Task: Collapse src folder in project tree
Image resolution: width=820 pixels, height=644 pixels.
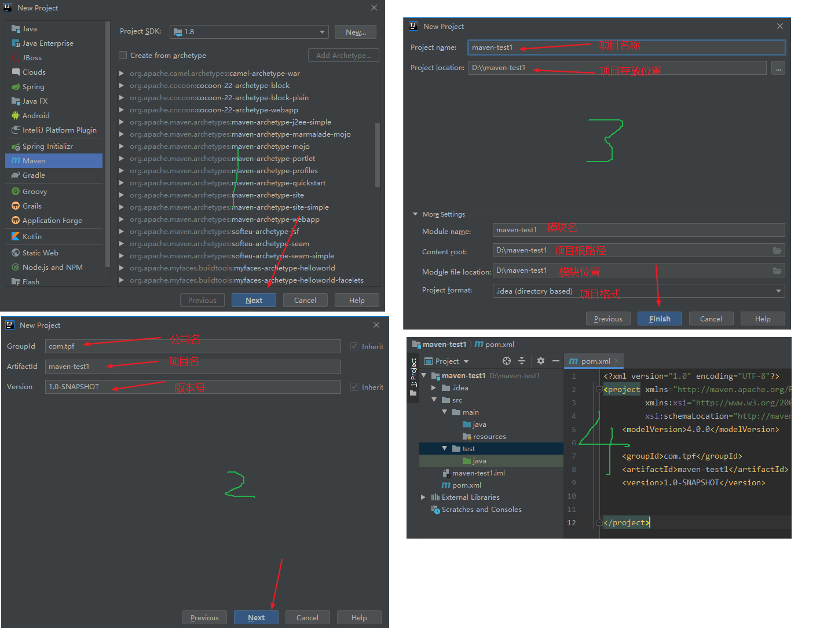Action: click(x=434, y=400)
